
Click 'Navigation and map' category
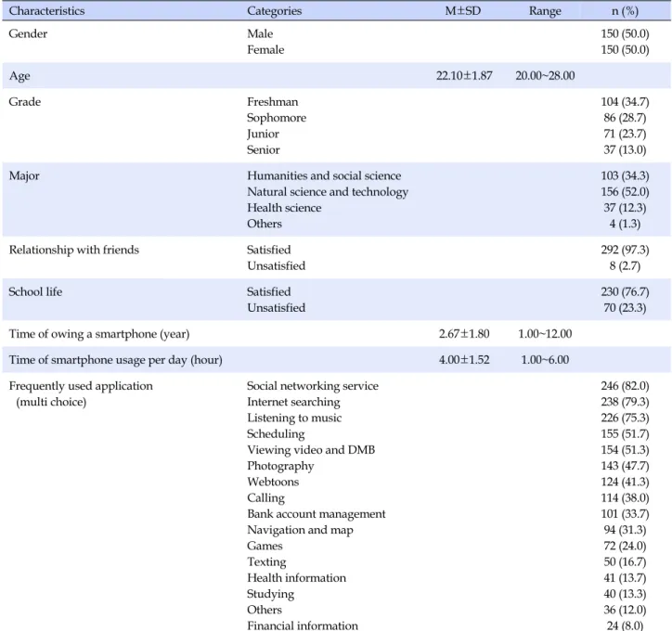point(300,531)
